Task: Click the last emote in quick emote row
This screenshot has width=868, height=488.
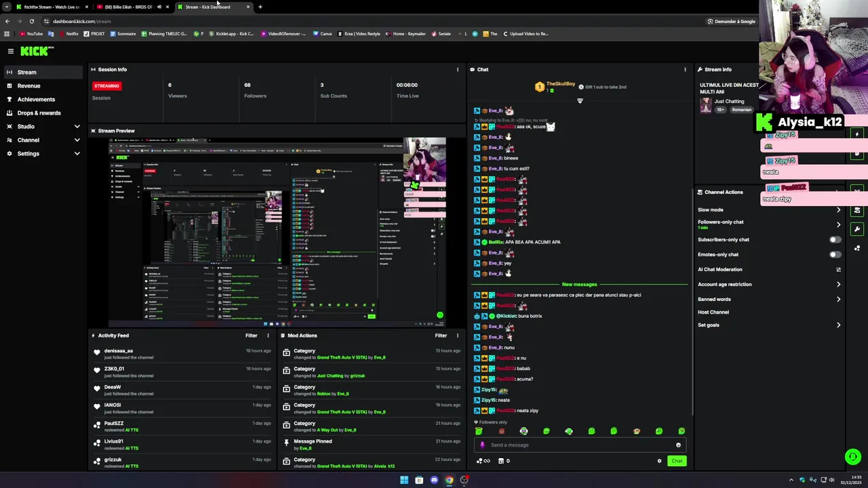Action: (682, 431)
